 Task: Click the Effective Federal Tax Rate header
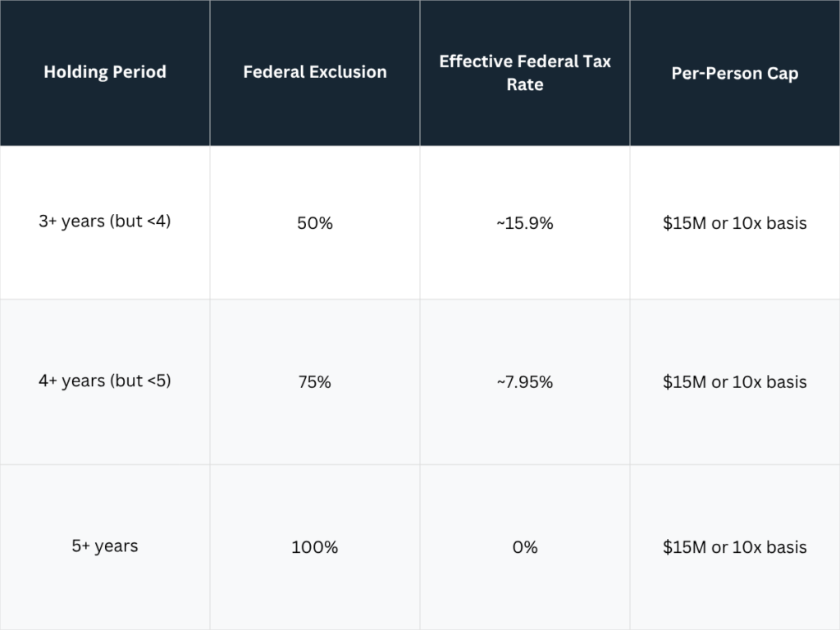(x=525, y=72)
